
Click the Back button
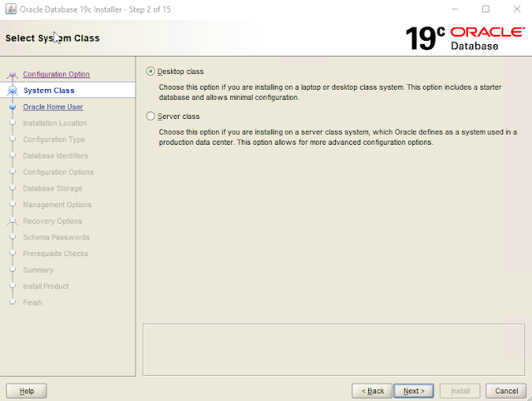pos(372,391)
